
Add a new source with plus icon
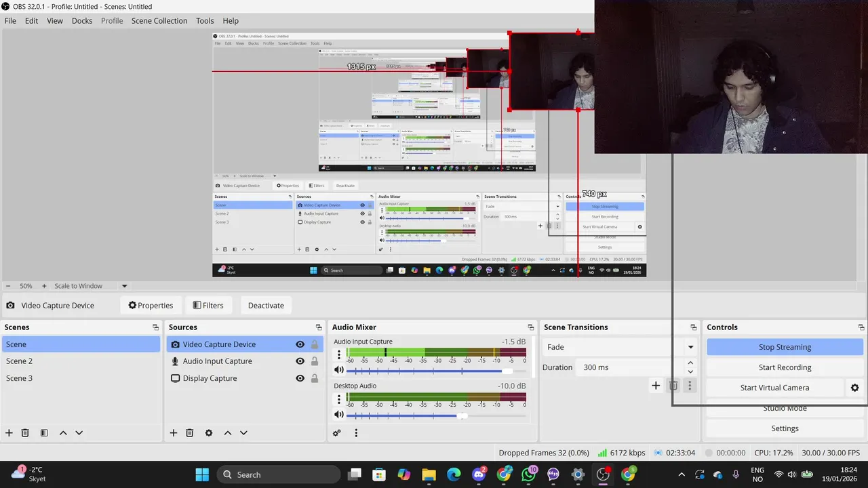174,433
